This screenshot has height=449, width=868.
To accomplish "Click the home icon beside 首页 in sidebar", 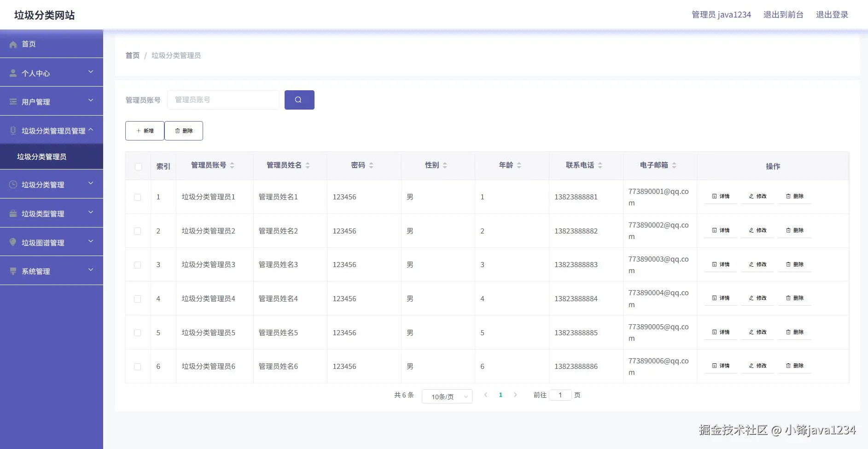I will click(x=13, y=44).
